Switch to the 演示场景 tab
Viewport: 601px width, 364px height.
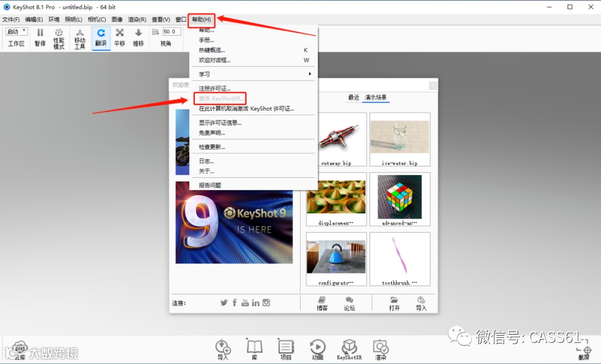376,97
